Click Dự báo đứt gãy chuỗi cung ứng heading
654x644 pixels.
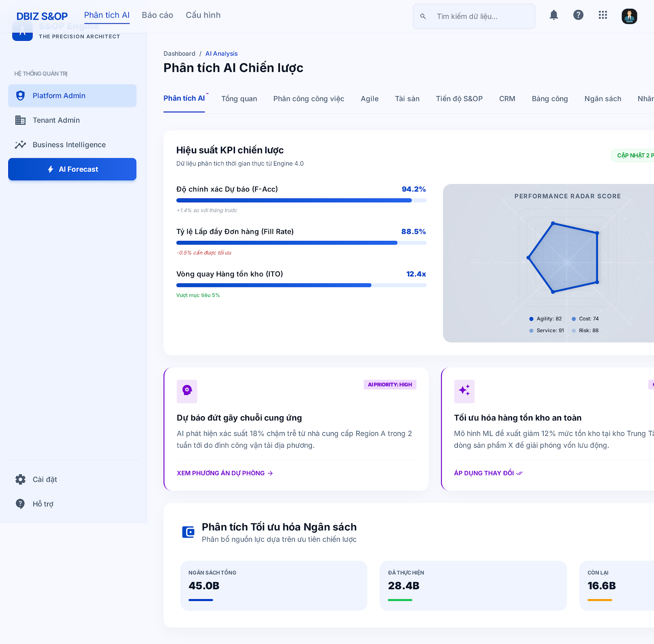[239, 418]
